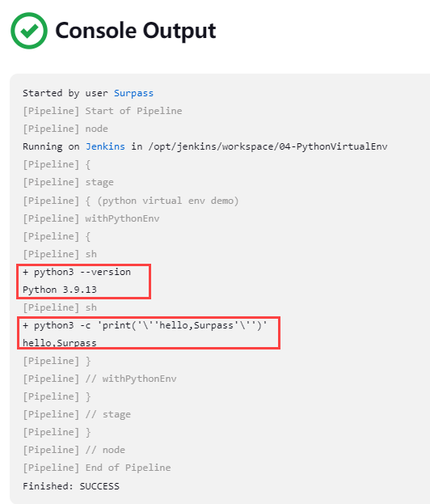Click the first '[Pipeline] sh' line
The width and height of the screenshot is (430, 504).
[x=60, y=254]
